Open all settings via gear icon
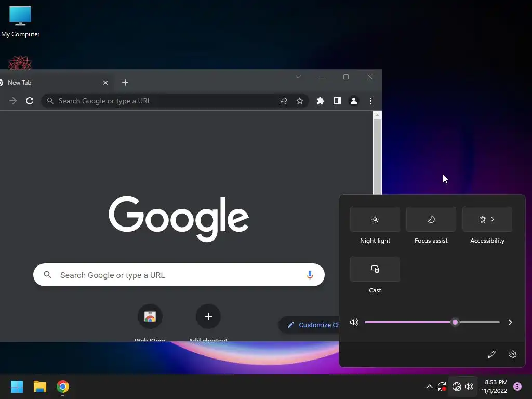 (513, 354)
